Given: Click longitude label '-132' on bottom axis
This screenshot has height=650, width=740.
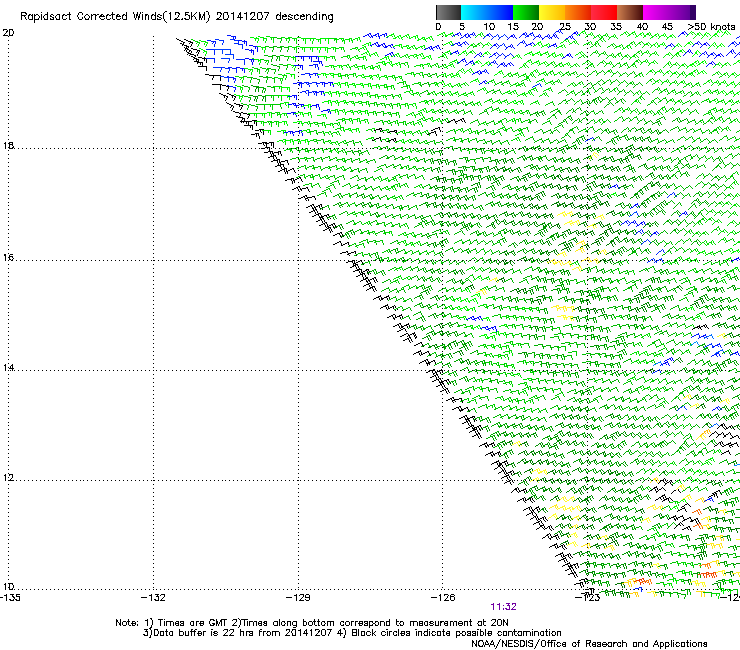Looking at the screenshot, I should (153, 598).
